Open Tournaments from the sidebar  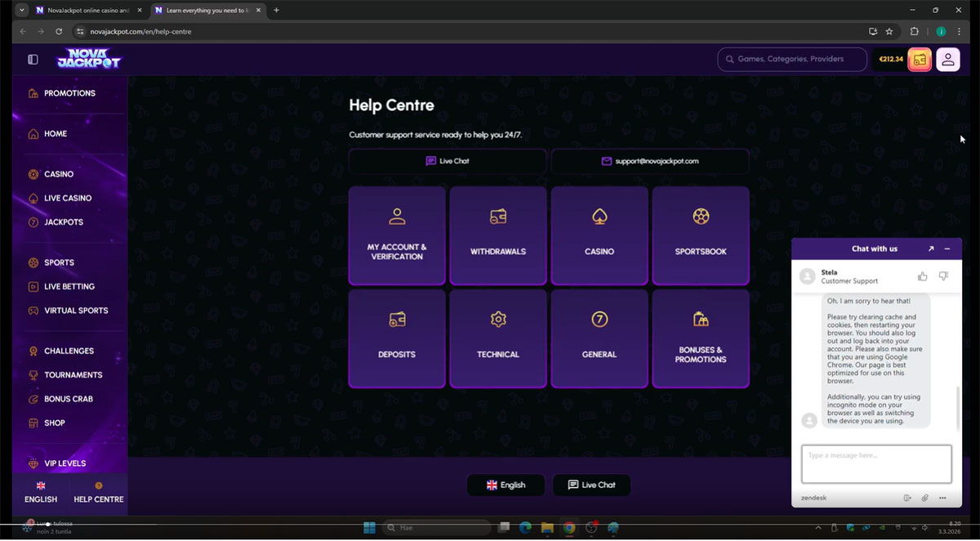tap(73, 375)
